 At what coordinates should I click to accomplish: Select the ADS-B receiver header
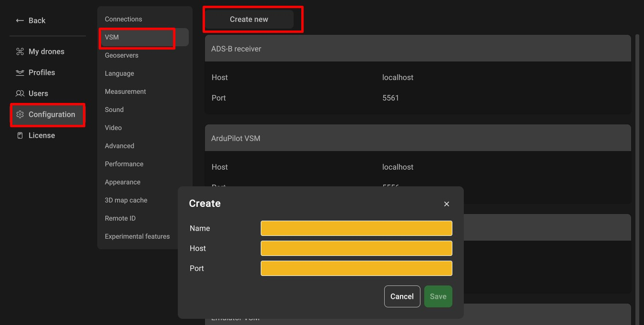click(x=418, y=49)
